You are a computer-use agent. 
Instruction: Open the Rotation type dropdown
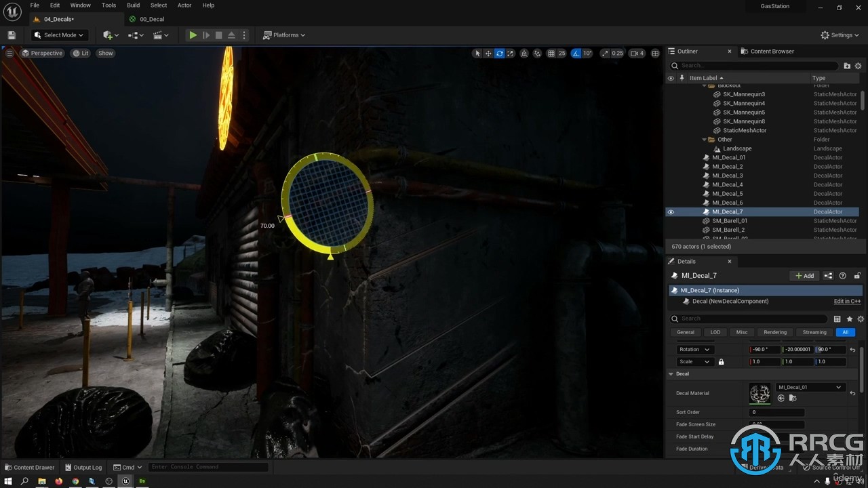tap(694, 350)
